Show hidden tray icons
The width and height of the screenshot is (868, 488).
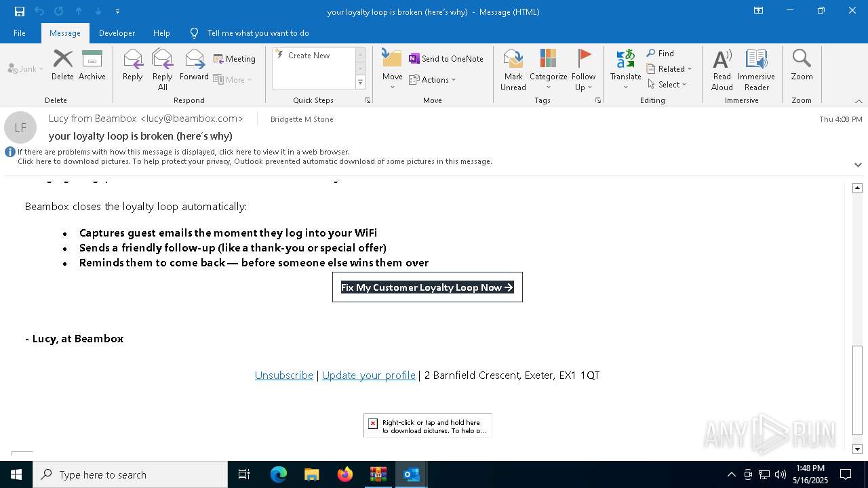point(731,474)
